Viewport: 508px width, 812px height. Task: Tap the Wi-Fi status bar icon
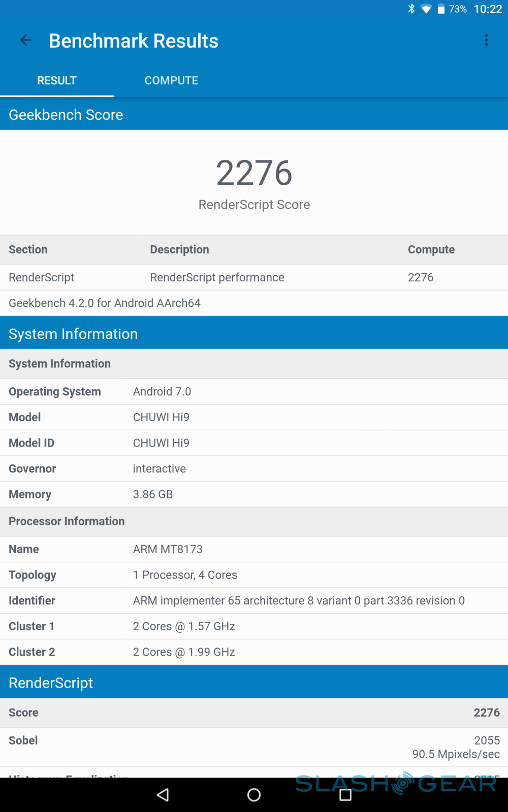tap(426, 9)
